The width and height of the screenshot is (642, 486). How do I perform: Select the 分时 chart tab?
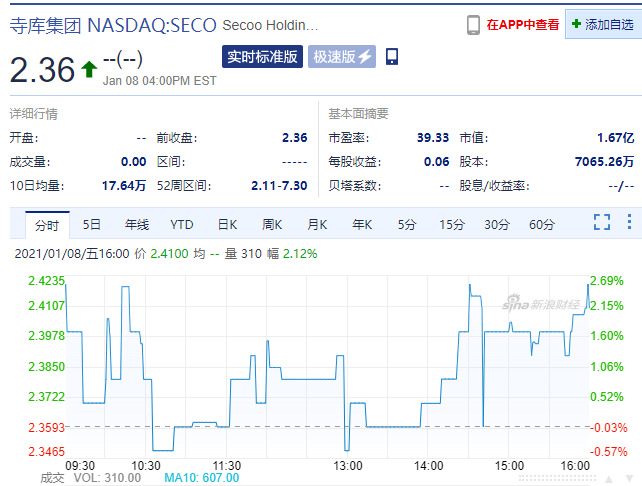point(47,225)
